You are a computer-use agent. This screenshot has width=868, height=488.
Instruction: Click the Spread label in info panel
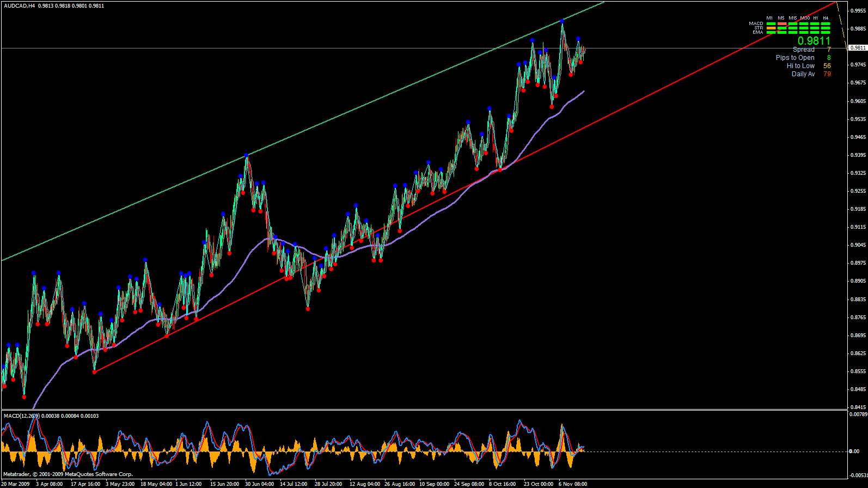pos(803,50)
